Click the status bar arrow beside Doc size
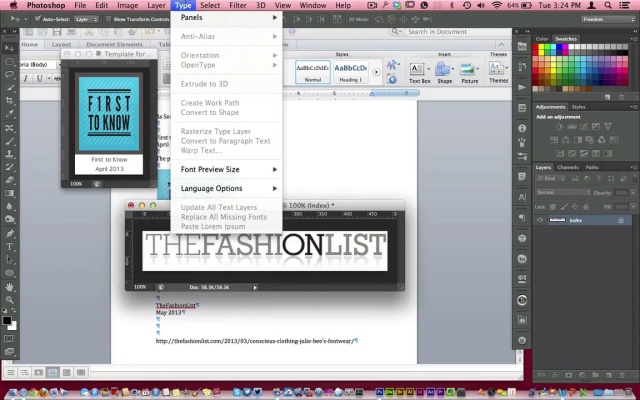 (x=255, y=287)
